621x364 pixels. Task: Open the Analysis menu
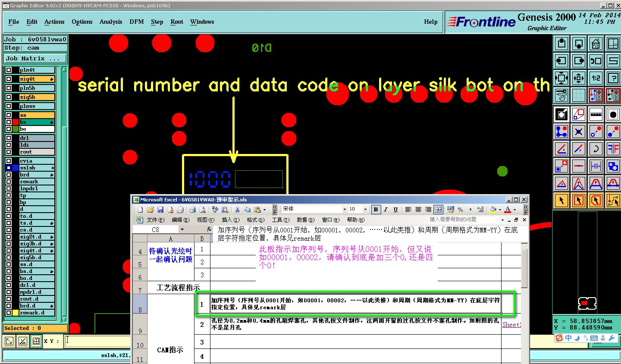coord(111,22)
